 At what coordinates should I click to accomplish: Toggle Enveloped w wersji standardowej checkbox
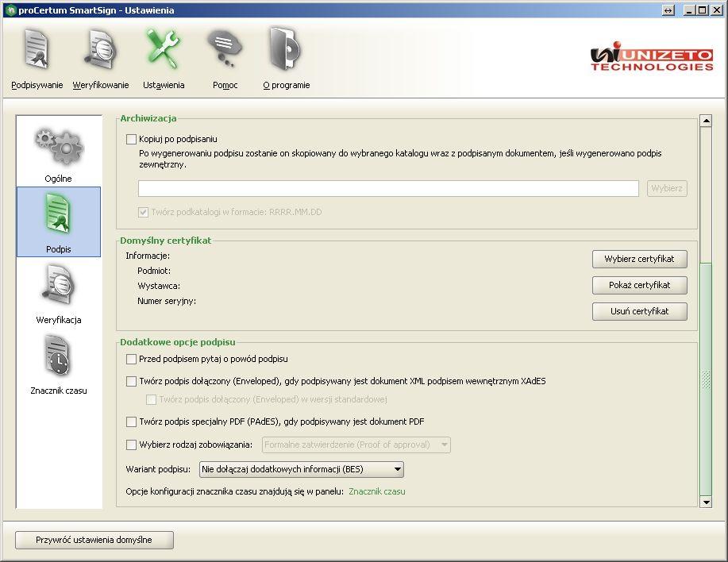pyautogui.click(x=152, y=399)
